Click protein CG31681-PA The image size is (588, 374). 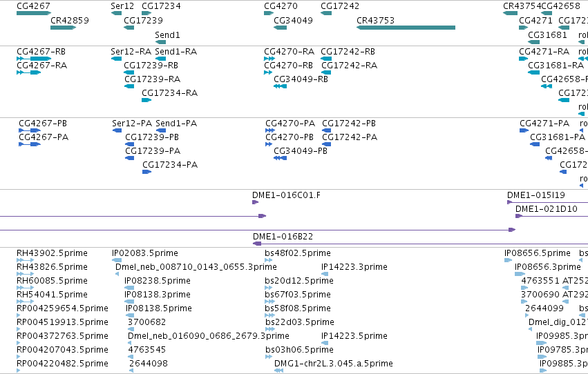[535, 144]
